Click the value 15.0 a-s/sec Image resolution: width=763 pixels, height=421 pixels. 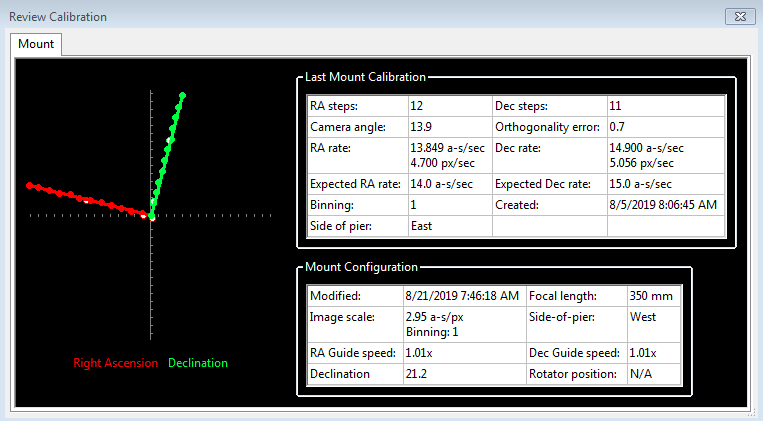[x=640, y=184]
